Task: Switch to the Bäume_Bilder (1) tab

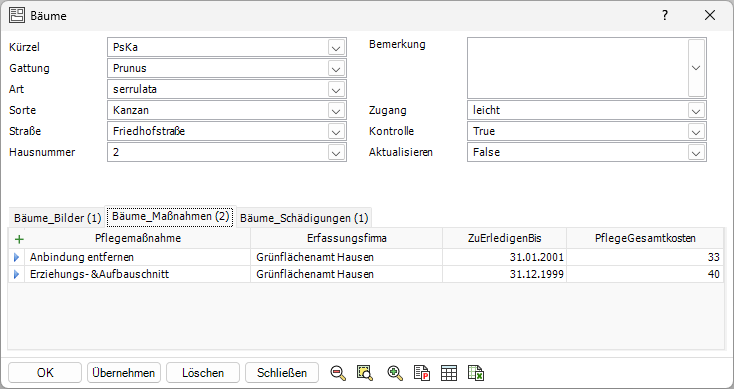Action: coord(57,218)
